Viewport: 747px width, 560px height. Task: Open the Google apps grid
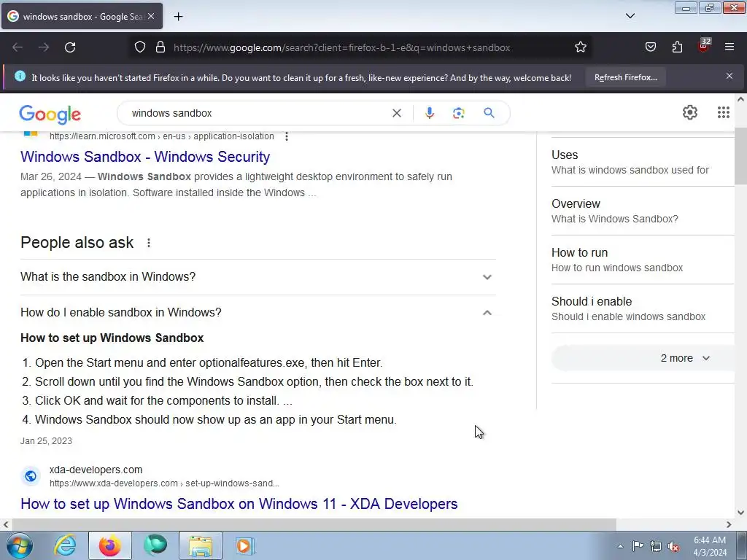[723, 112]
